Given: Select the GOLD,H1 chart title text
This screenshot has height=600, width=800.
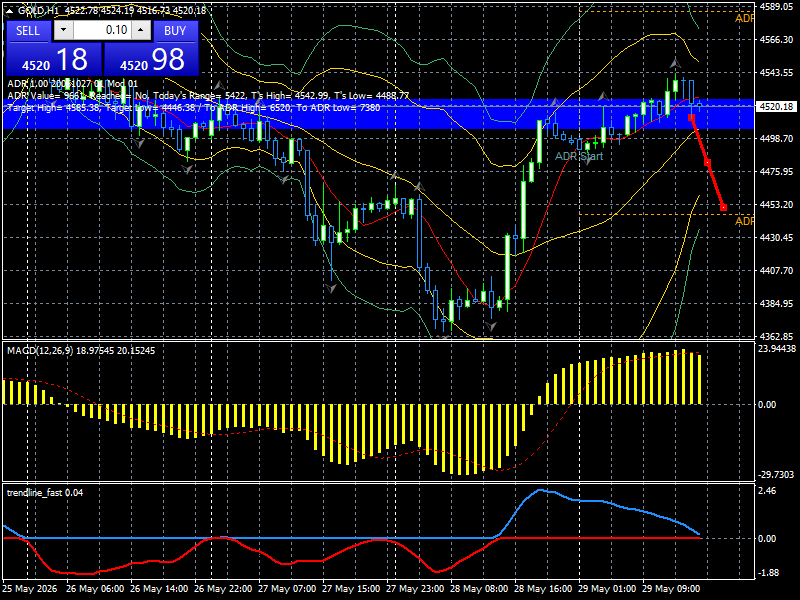Looking at the screenshot, I should 39,11.
